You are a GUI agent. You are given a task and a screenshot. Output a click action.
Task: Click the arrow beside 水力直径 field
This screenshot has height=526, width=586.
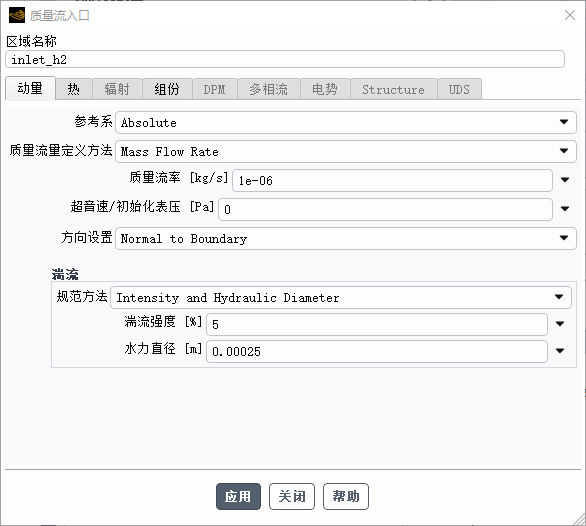pyautogui.click(x=560, y=351)
